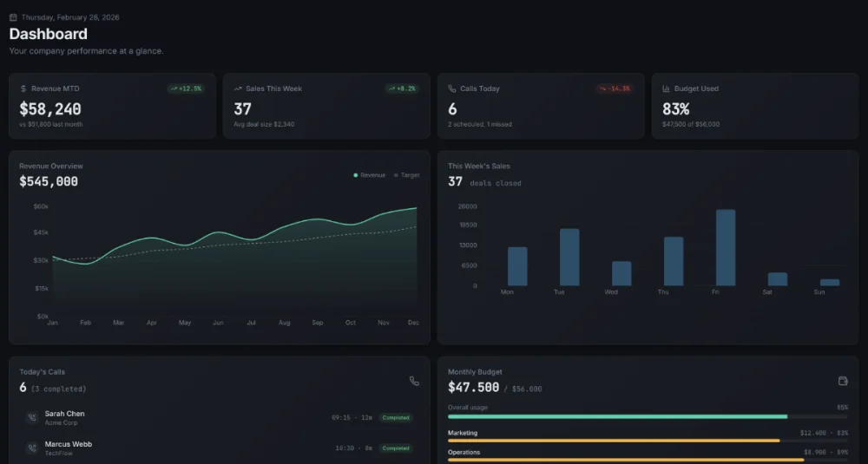
Task: Click the -14.3% change badge
Action: pos(615,88)
